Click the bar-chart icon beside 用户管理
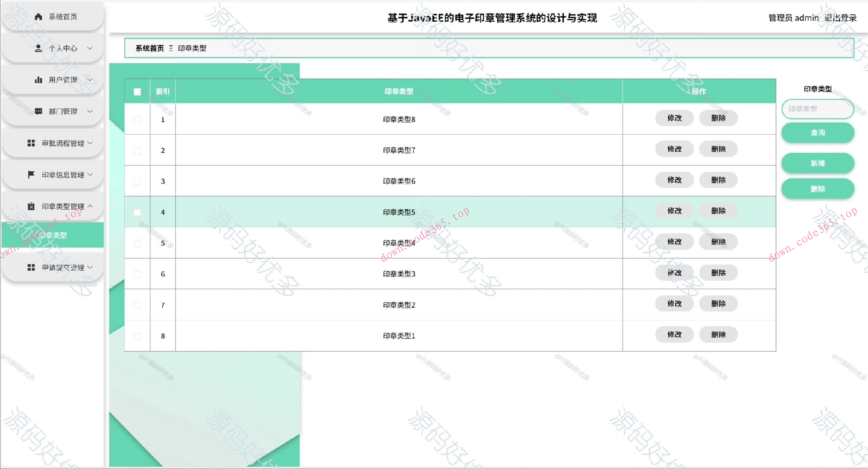Viewport: 868px width, 469px height. point(38,80)
